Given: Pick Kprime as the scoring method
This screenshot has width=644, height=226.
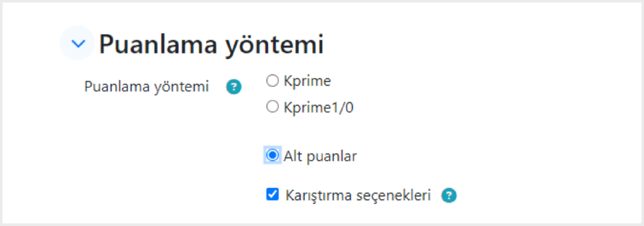Looking at the screenshot, I should pos(272,81).
